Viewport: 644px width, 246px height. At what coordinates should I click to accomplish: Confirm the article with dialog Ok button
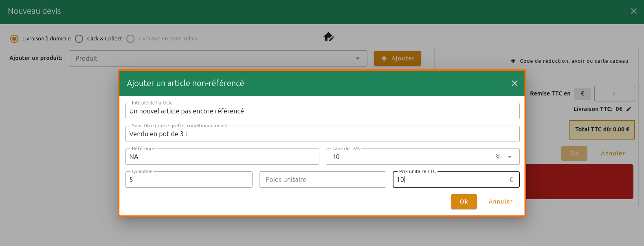[464, 202]
